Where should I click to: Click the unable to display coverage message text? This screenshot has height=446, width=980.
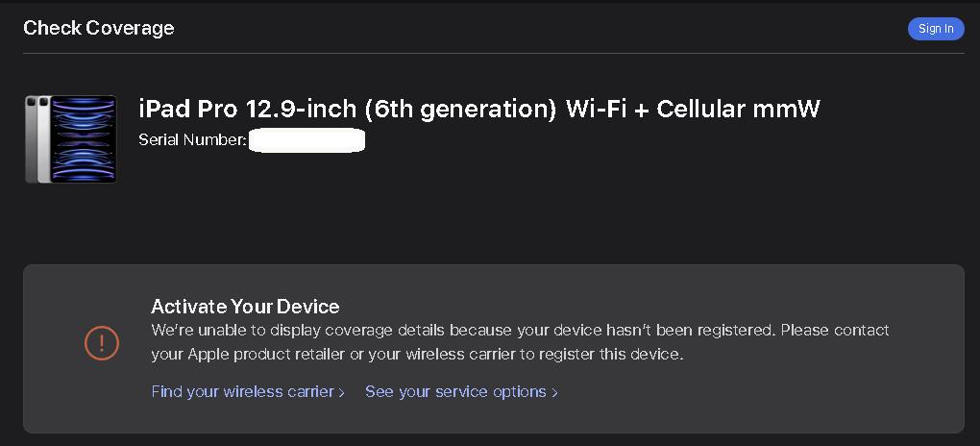click(520, 342)
